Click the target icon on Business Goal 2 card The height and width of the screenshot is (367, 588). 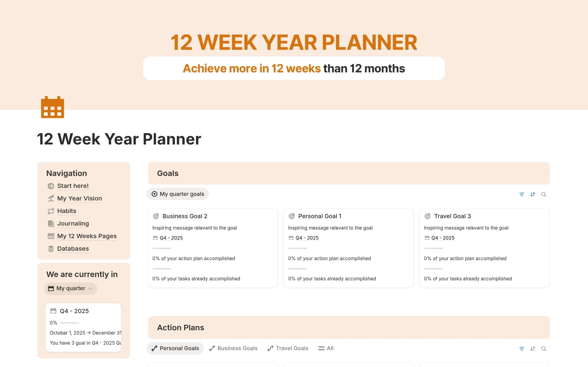click(156, 216)
